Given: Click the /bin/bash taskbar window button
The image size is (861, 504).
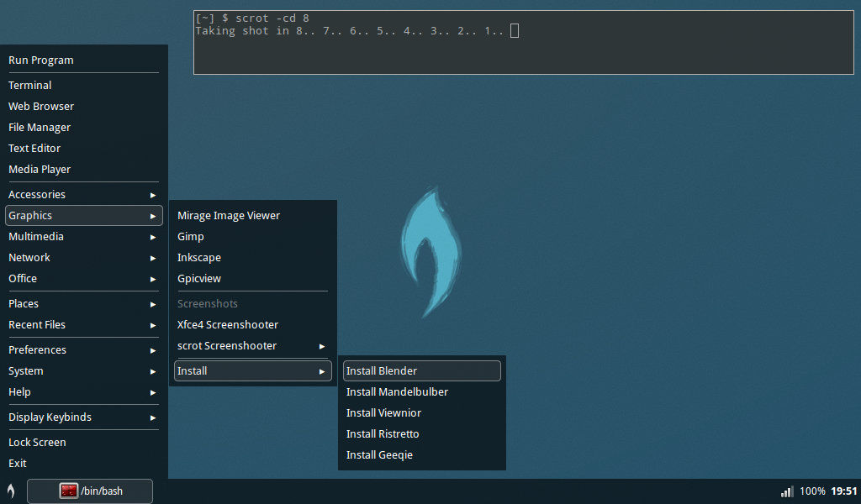Looking at the screenshot, I should pyautogui.click(x=89, y=491).
